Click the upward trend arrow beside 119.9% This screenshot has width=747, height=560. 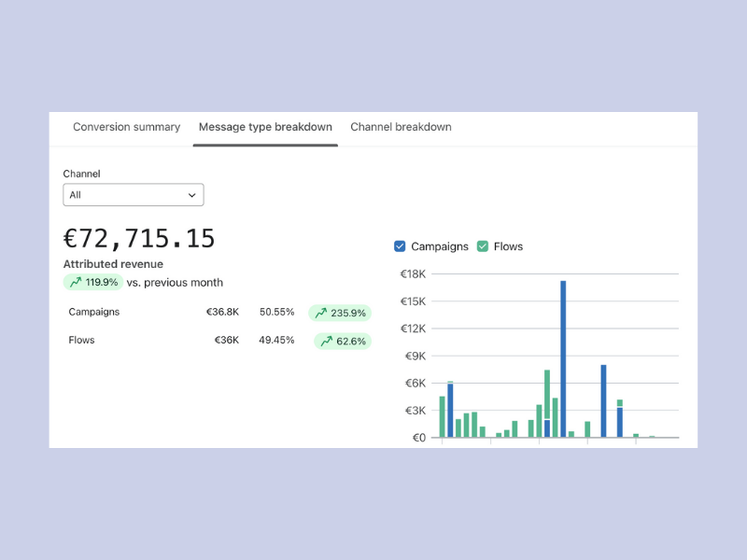tap(75, 283)
